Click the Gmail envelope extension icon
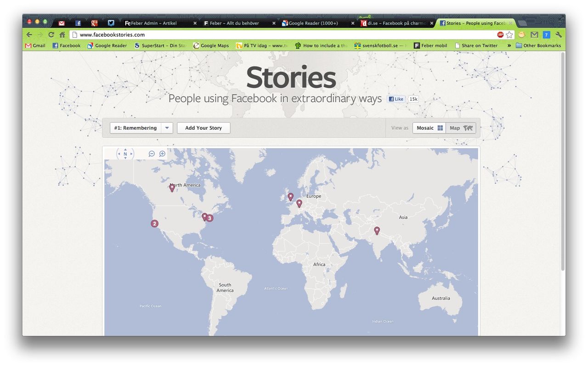Image resolution: width=588 pixels, height=367 pixels. (x=534, y=34)
